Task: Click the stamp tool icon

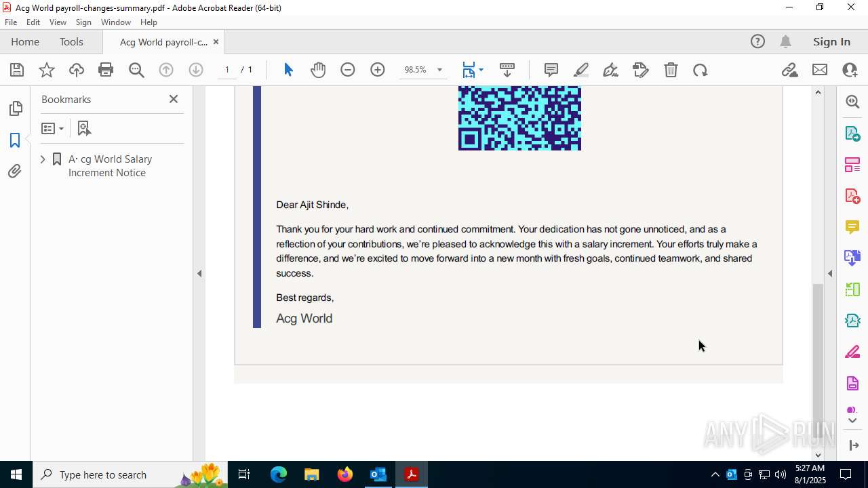Action: point(641,70)
